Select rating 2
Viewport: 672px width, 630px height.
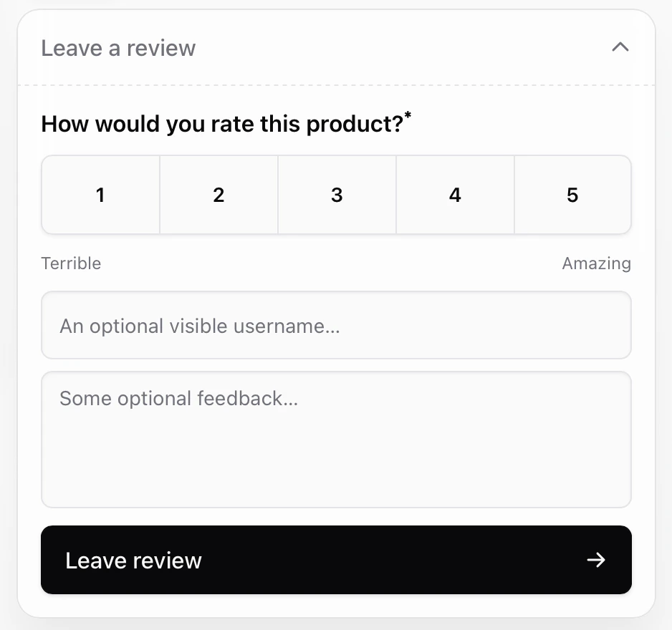[x=219, y=195]
